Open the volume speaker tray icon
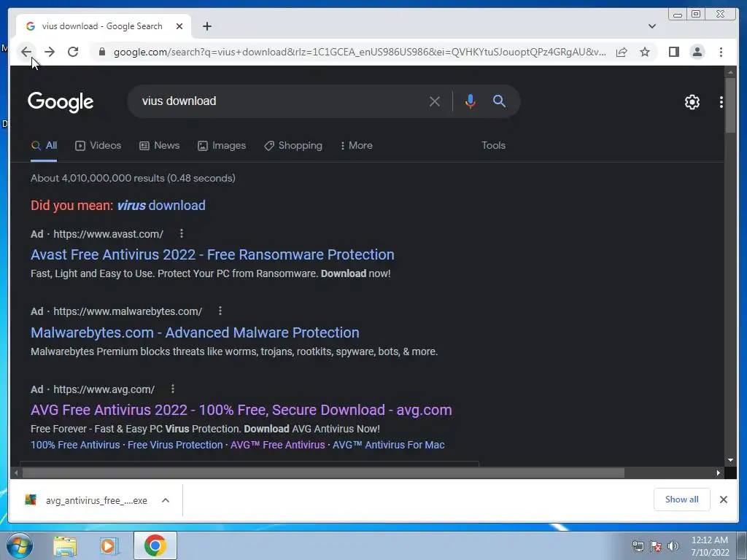 (673, 546)
